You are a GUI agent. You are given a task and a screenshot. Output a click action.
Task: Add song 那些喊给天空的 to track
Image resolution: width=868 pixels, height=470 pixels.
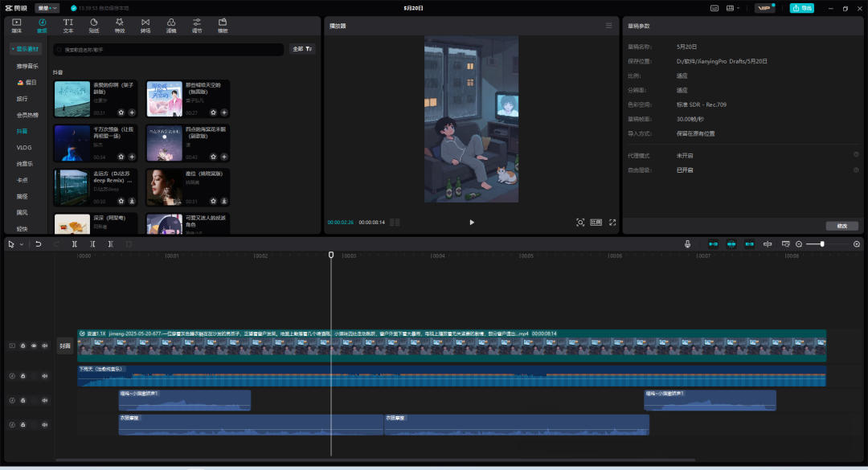224,112
